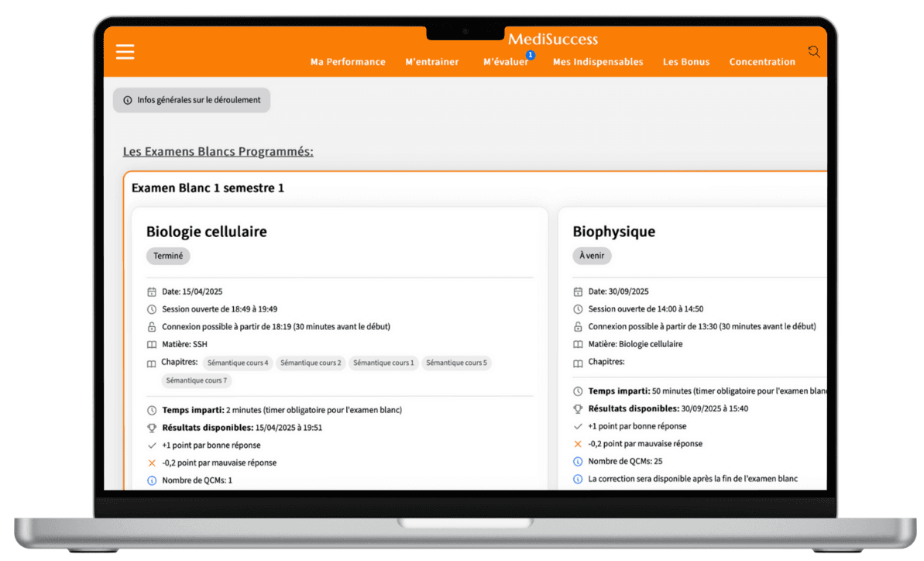Switch to Mes Indispensables
This screenshot has width=924, height=561.
pos(598,62)
